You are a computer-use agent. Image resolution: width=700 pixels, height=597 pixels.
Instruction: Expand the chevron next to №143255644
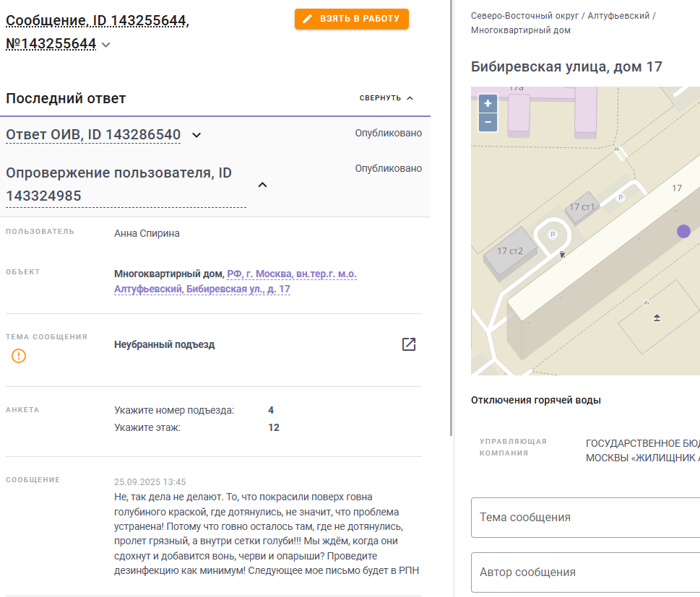pyautogui.click(x=105, y=45)
